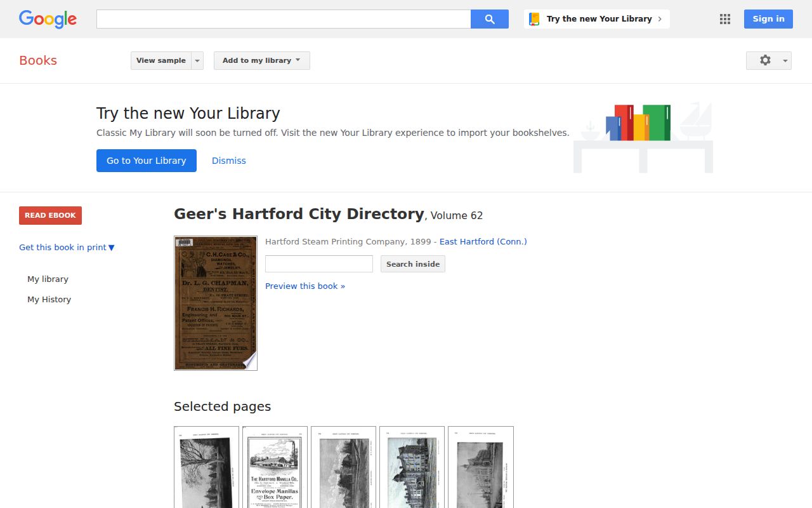Open third selected page thumbnail
Viewport: 812px width, 508px height.
point(343,467)
